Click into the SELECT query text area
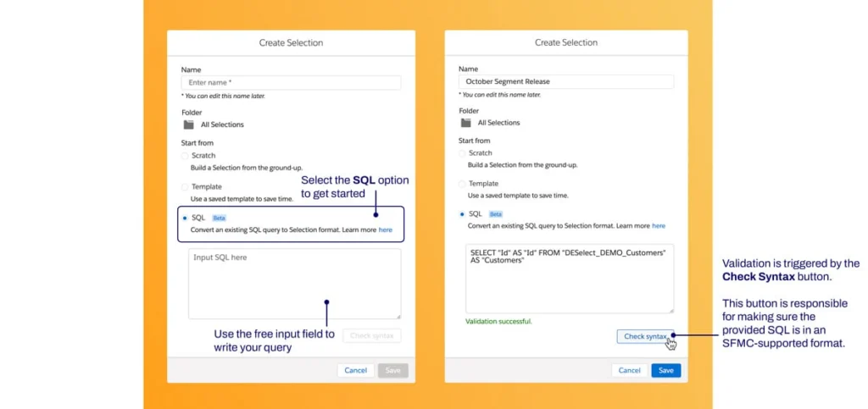This screenshot has height=409, width=868. click(570, 279)
